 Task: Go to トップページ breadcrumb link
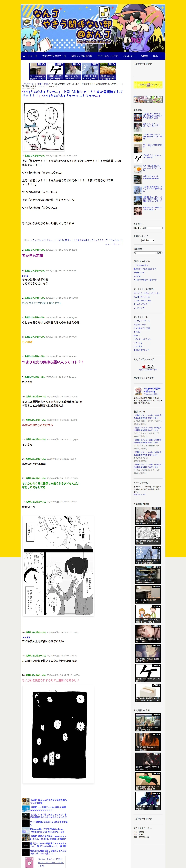28,84
